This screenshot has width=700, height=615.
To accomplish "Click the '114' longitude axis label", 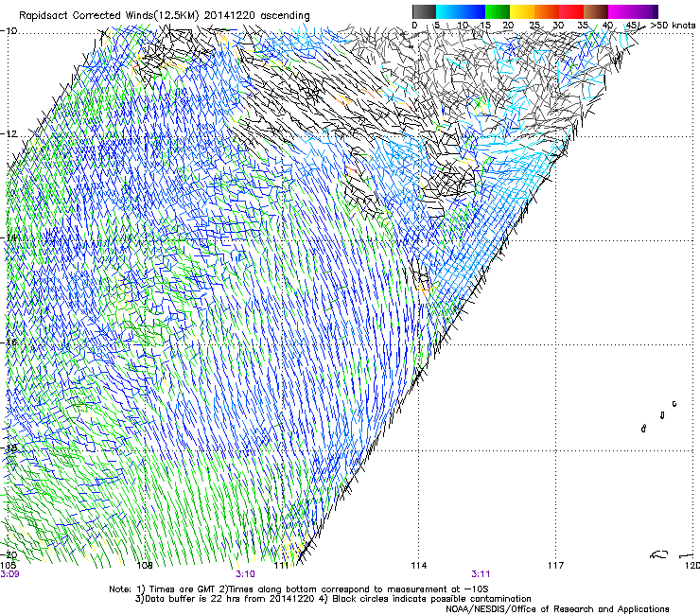I will coord(419,566).
